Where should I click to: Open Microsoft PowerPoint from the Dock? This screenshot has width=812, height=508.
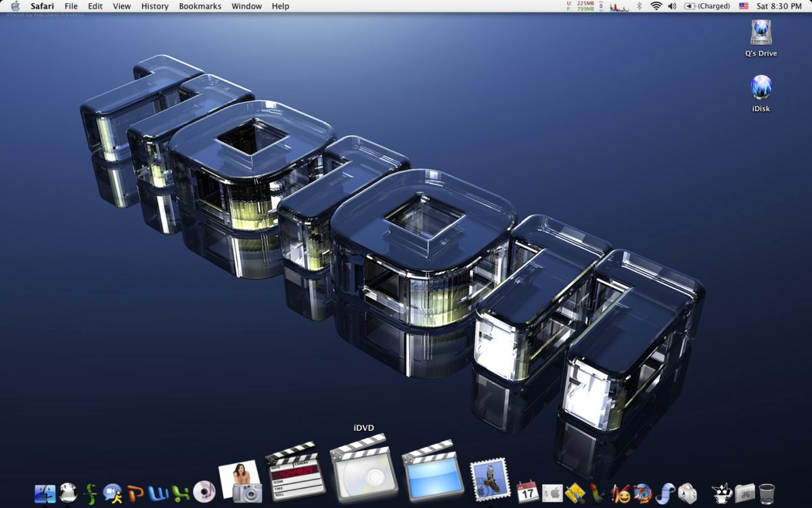pos(135,493)
